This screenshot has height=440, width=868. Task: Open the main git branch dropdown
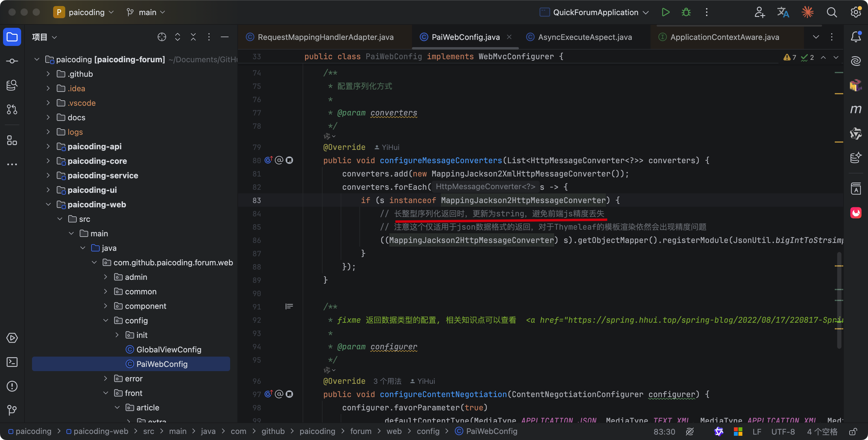tap(146, 12)
